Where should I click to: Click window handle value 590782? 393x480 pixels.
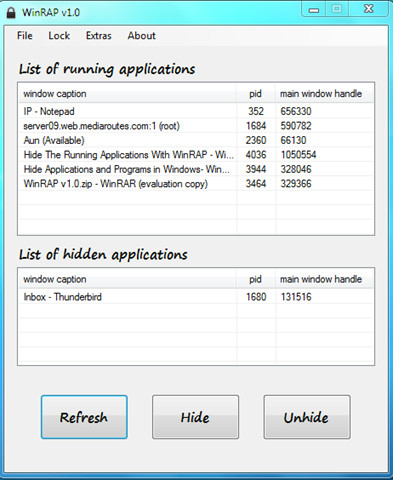(296, 126)
